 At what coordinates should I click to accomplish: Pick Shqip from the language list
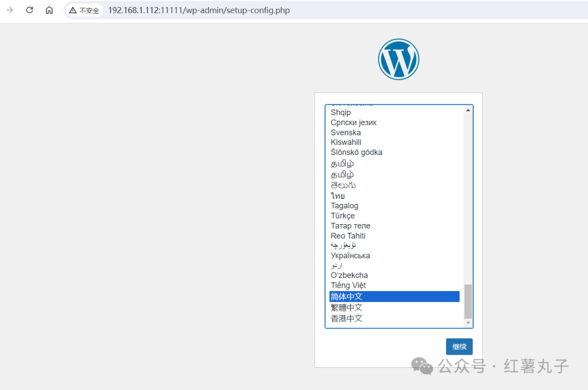[x=341, y=113]
